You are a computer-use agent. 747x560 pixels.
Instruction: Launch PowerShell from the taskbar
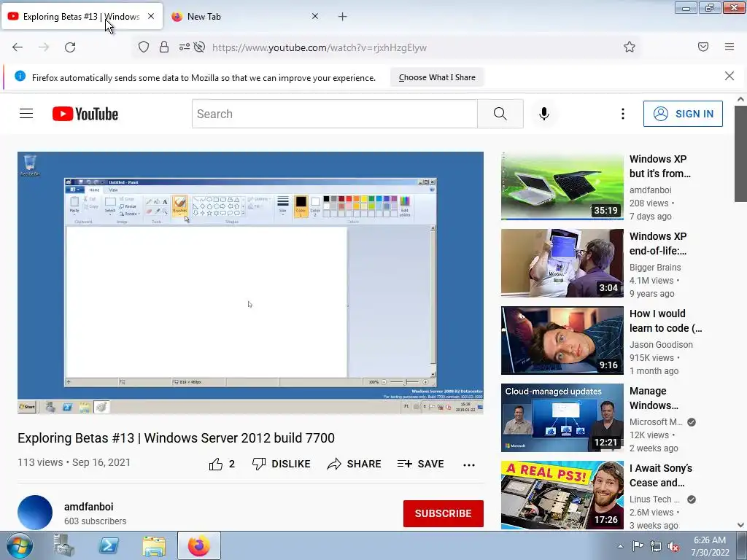[x=109, y=545]
